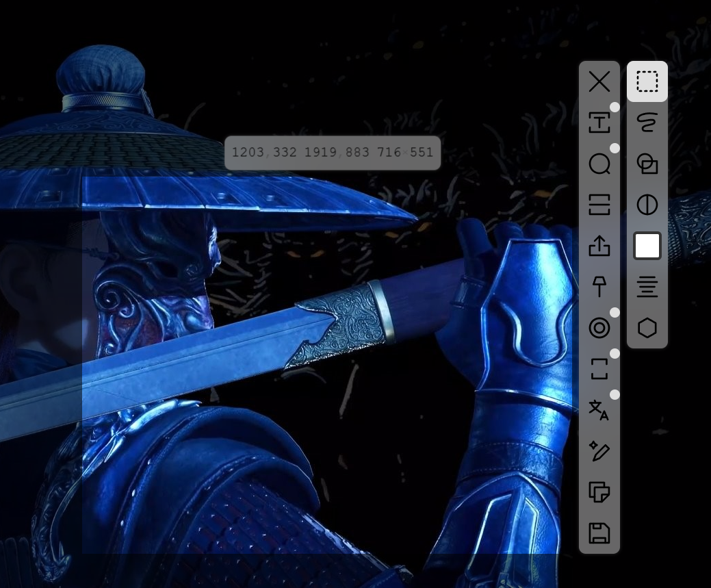The height and width of the screenshot is (588, 711).
Task: Pick the overlapping shapes combine option
Action: 647,164
